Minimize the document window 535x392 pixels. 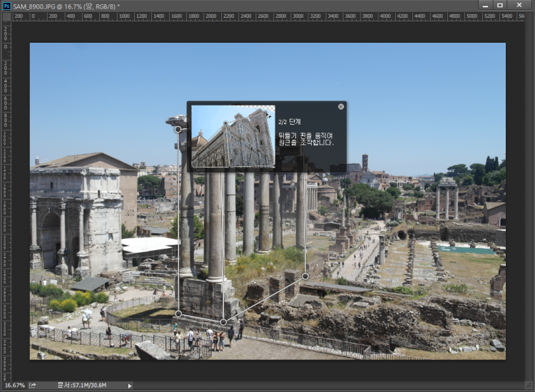[x=486, y=5]
